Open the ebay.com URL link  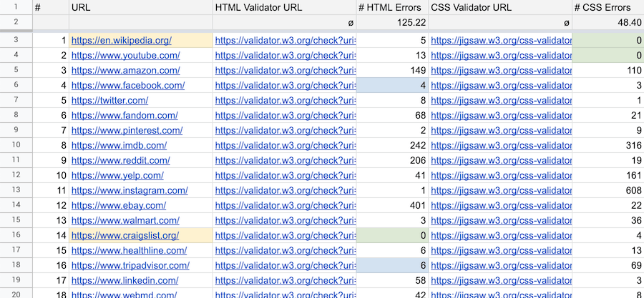[x=119, y=206]
